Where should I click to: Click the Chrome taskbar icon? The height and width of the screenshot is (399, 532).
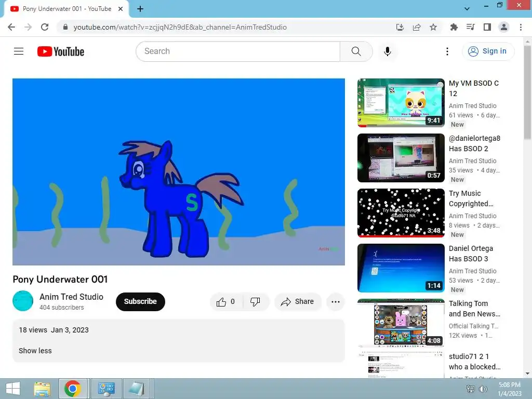point(73,389)
